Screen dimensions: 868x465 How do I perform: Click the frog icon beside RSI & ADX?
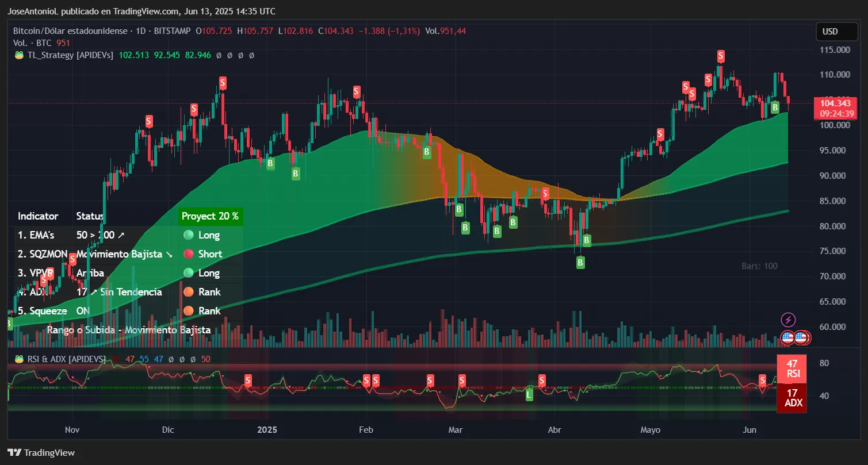18,359
